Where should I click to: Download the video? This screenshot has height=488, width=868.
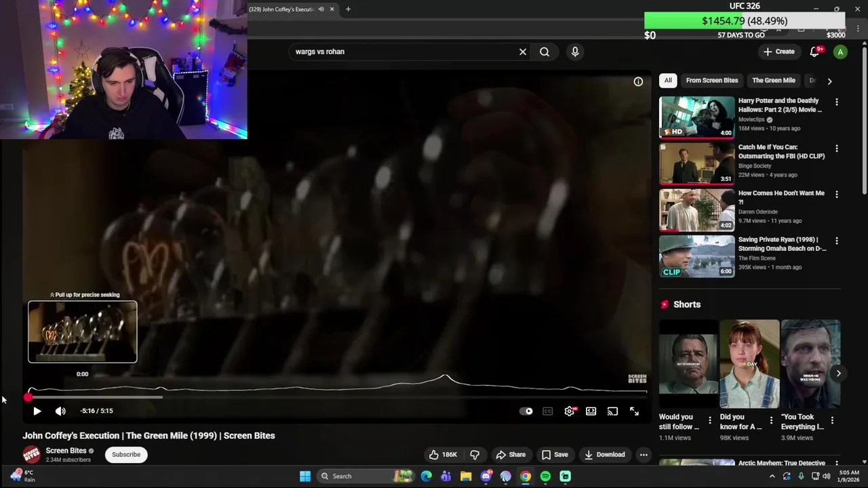coord(605,455)
